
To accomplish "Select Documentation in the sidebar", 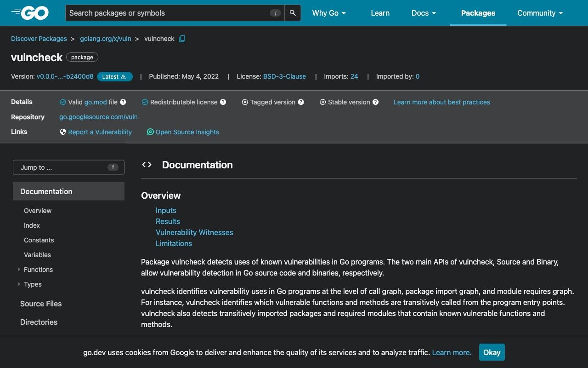I will [x=68, y=191].
